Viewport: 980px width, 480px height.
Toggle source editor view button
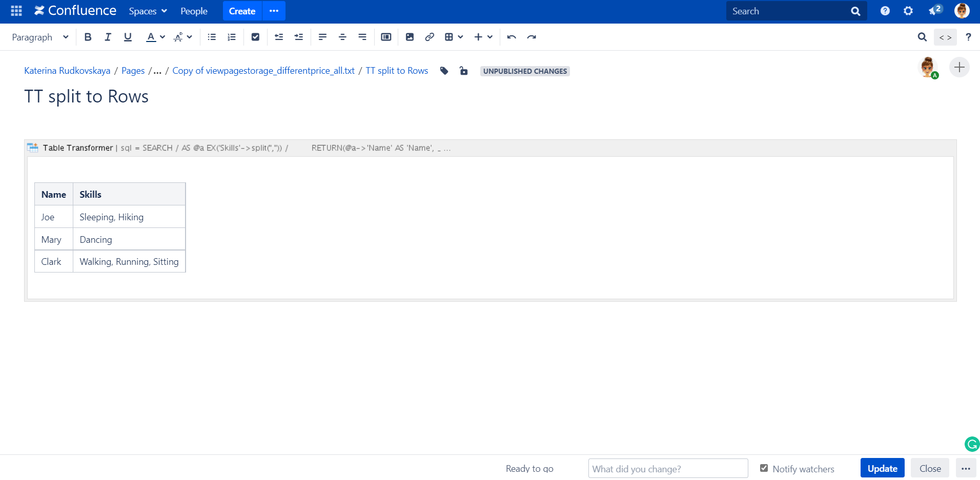pos(945,37)
